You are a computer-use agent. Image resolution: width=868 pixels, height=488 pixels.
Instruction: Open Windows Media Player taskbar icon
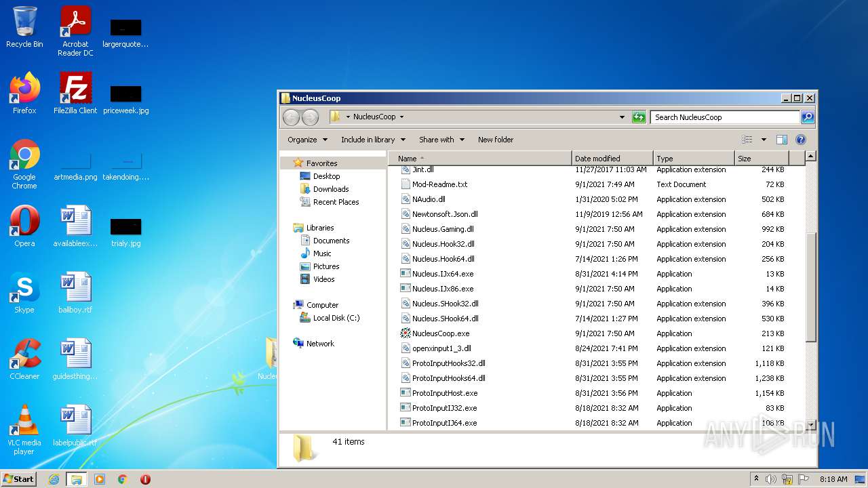[100, 479]
